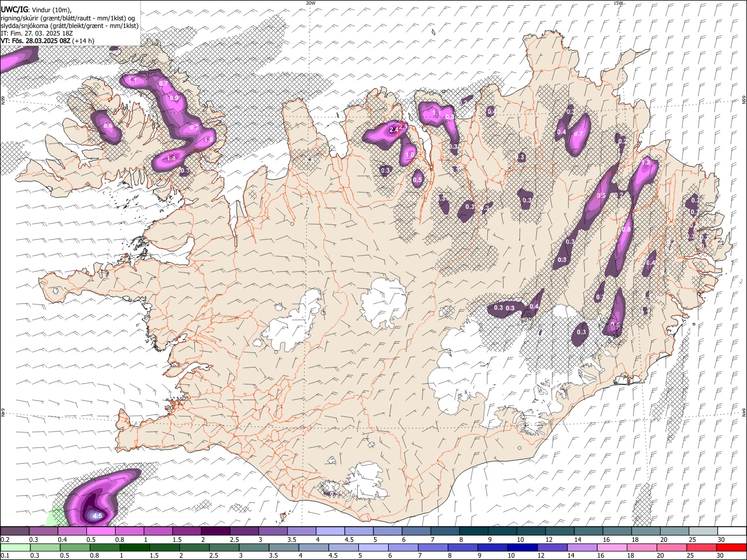
Task: Click the '2.5' label under the upper legend
Action: pyautogui.click(x=234, y=540)
